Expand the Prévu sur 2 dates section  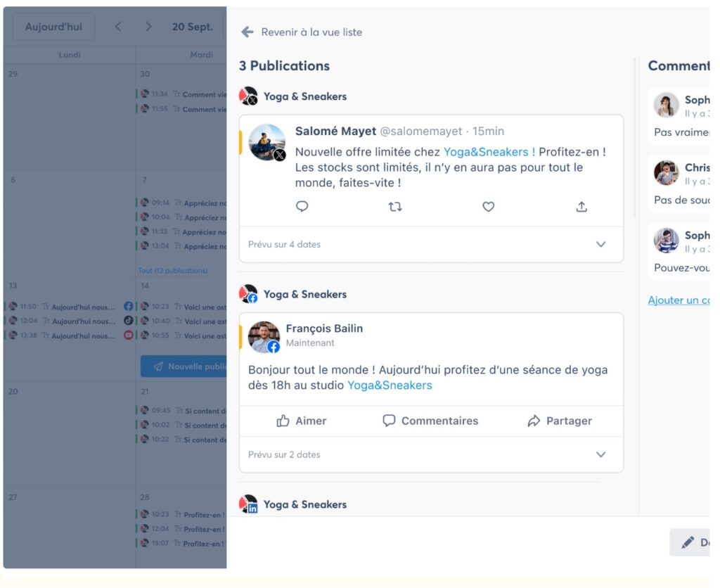(431, 454)
